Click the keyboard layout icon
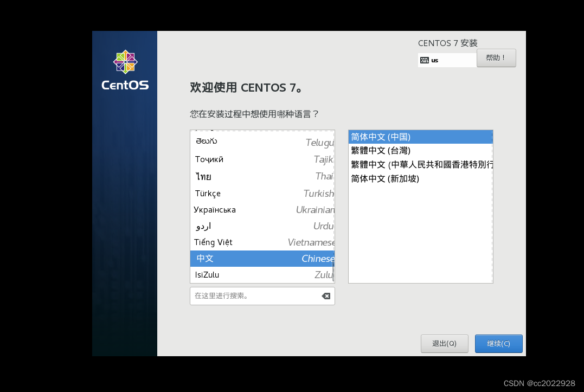The width and height of the screenshot is (584, 392). (424, 60)
